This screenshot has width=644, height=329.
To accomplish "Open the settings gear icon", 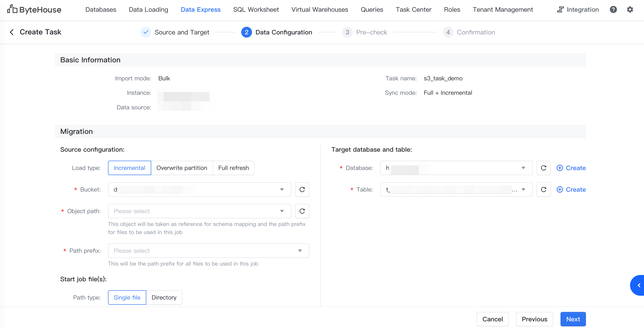I will (x=630, y=9).
